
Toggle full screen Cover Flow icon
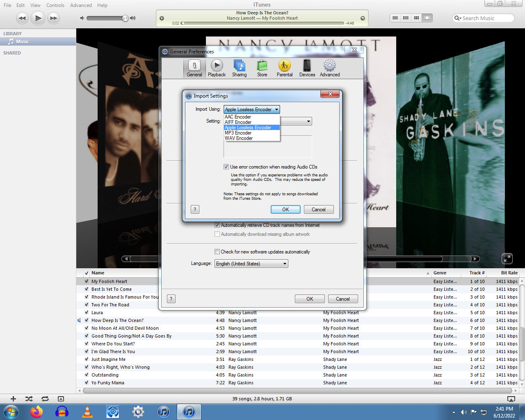507,258
